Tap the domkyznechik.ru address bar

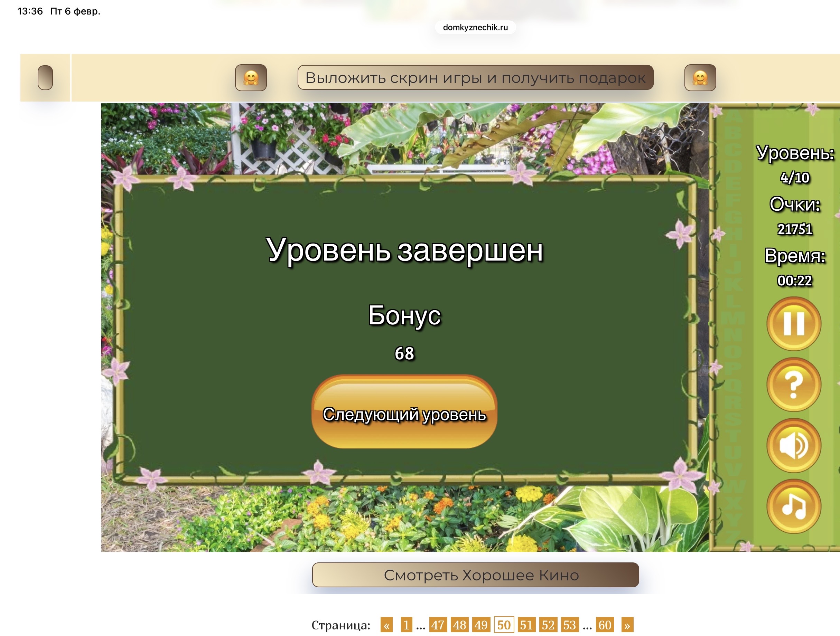pos(475,27)
